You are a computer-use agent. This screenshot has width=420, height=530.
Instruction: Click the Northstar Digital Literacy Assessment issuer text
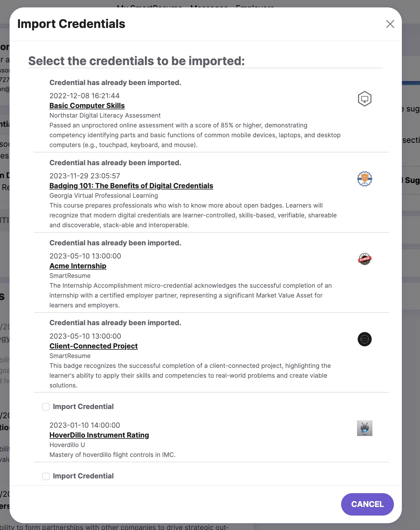[x=105, y=115]
